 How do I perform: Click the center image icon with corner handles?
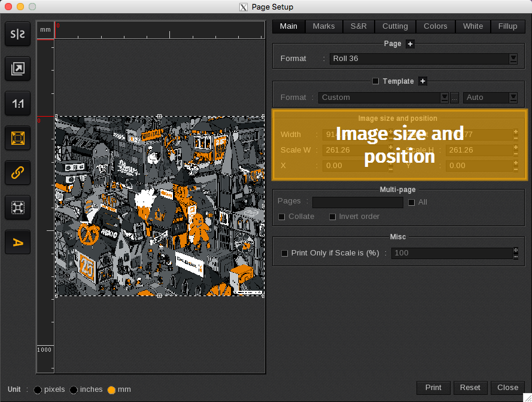click(x=18, y=208)
